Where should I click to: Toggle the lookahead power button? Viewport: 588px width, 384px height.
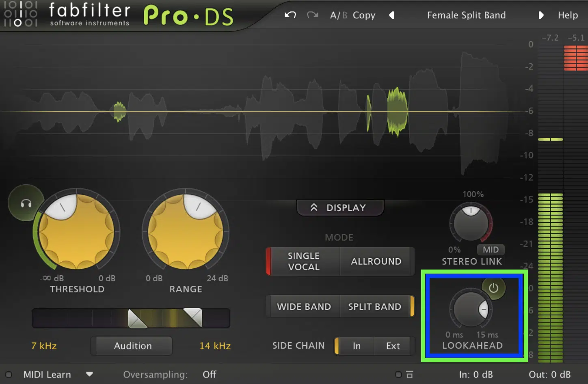[493, 288]
